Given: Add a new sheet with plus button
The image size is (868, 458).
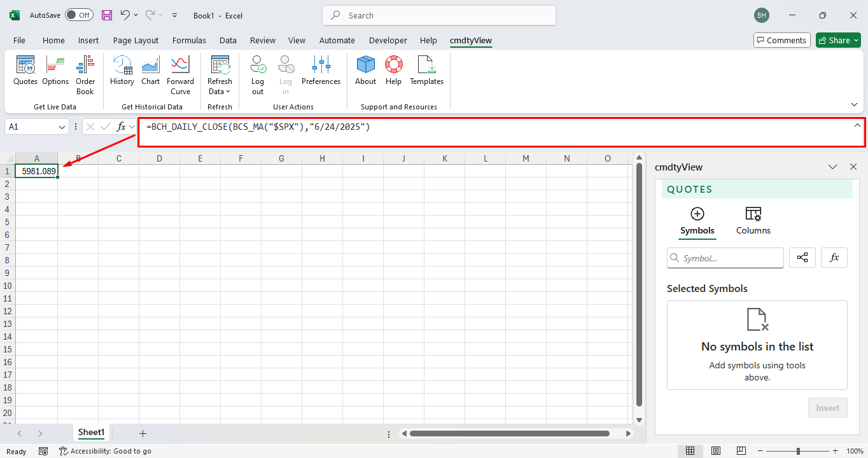Looking at the screenshot, I should click(x=143, y=433).
